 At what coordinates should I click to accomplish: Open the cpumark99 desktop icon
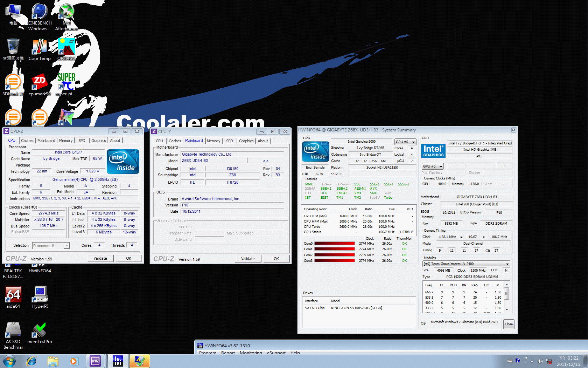40,85
